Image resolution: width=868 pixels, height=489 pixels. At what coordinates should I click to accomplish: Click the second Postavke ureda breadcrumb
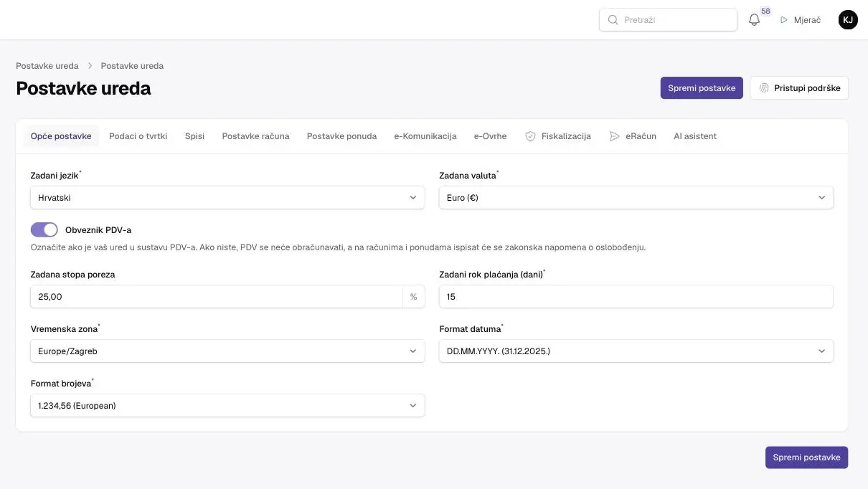click(x=132, y=66)
